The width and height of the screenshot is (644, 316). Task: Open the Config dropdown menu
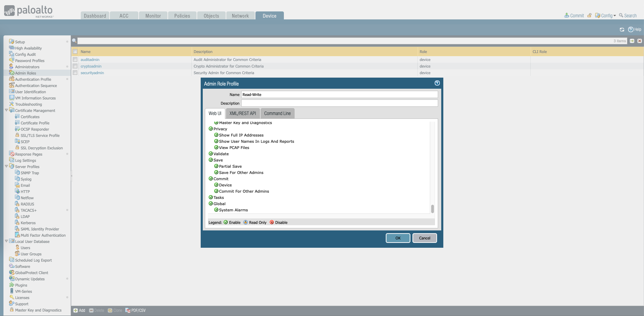606,16
